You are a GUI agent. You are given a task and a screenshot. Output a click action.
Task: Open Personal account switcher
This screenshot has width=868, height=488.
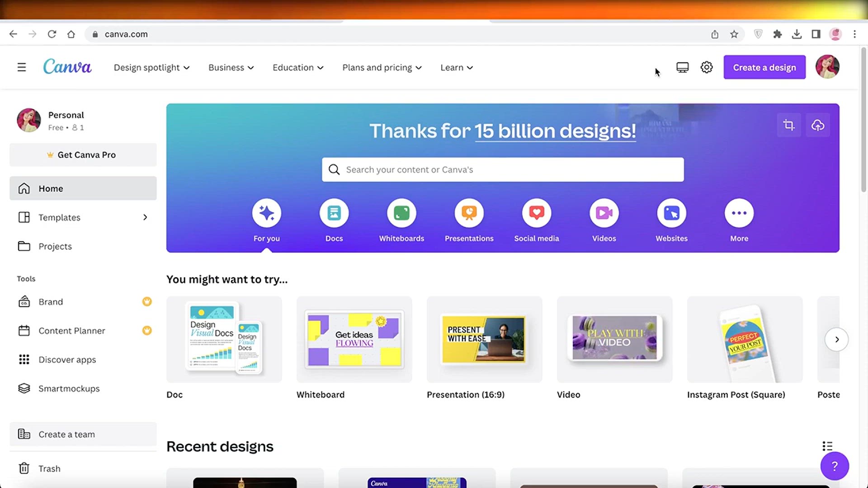click(x=83, y=121)
